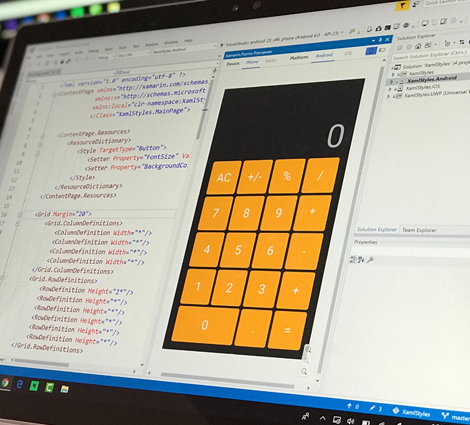Click the volume icon in the system tray

click(x=350, y=421)
